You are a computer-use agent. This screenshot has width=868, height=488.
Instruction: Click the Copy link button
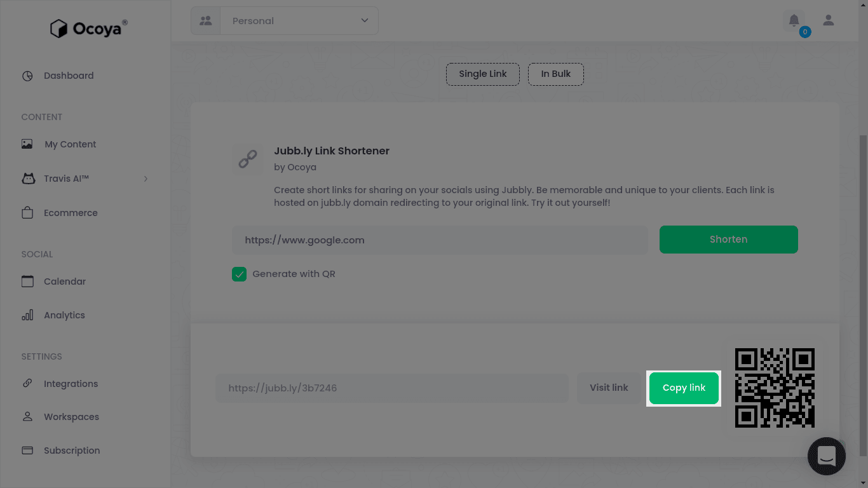(x=684, y=388)
